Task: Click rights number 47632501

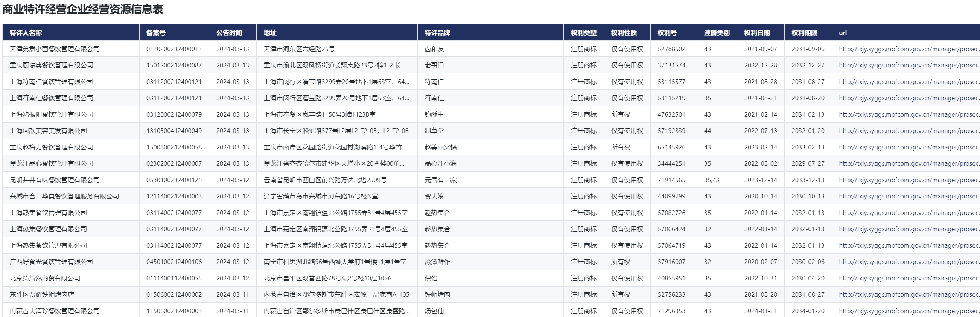Action: point(671,114)
